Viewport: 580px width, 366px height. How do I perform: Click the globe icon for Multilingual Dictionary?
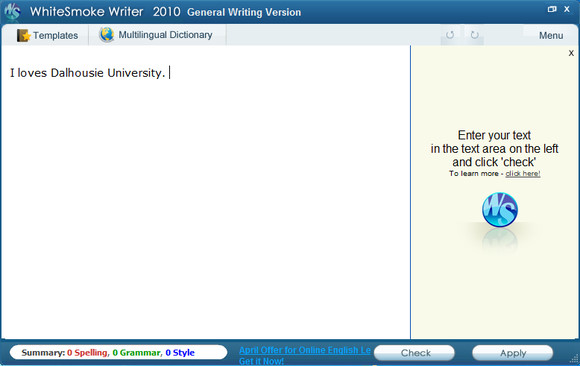(107, 34)
